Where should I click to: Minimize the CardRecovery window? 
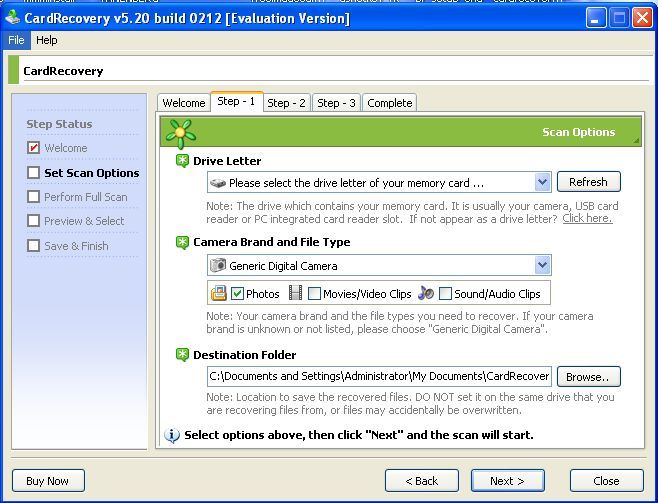pyautogui.click(x=595, y=18)
